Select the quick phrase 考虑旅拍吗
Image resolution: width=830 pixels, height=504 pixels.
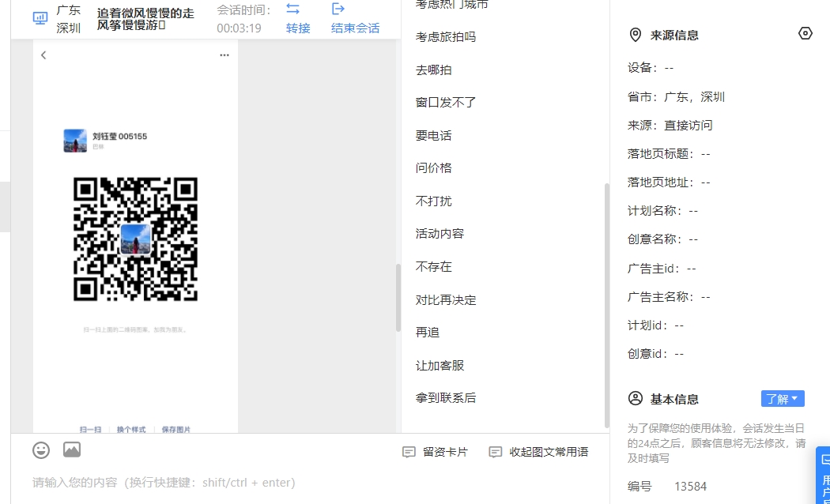point(446,37)
